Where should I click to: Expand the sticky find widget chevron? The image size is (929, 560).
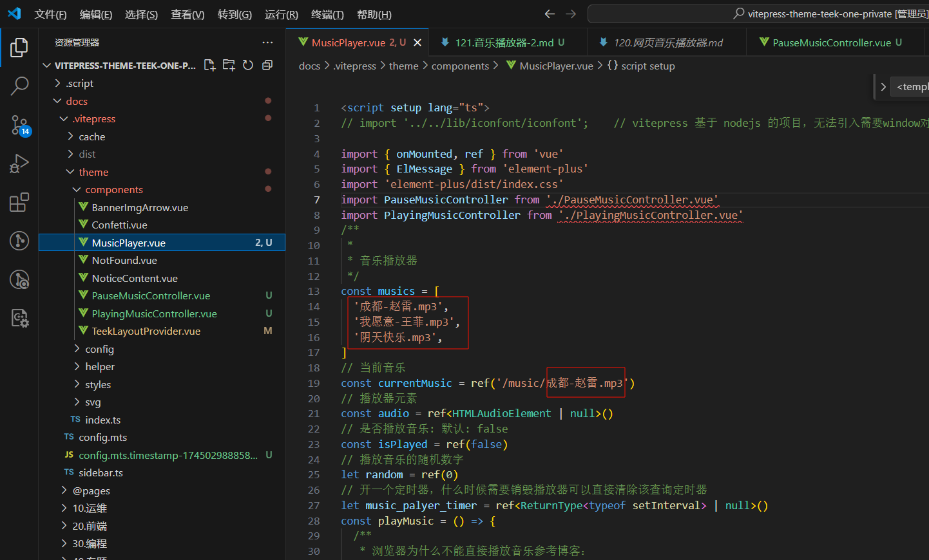[883, 86]
